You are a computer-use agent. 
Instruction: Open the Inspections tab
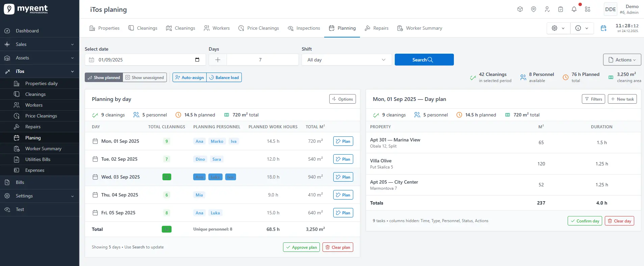pos(304,28)
